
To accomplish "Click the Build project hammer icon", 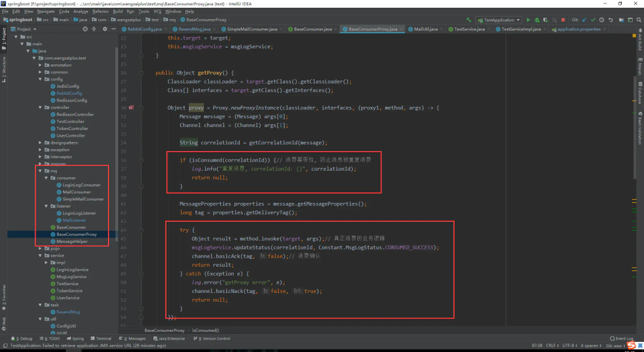I will point(469,20).
